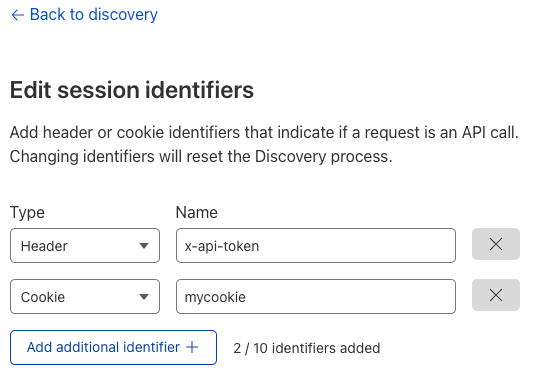This screenshot has height=389, width=560.
Task: Click the caret arrow in the Cookie selector
Action: click(144, 297)
